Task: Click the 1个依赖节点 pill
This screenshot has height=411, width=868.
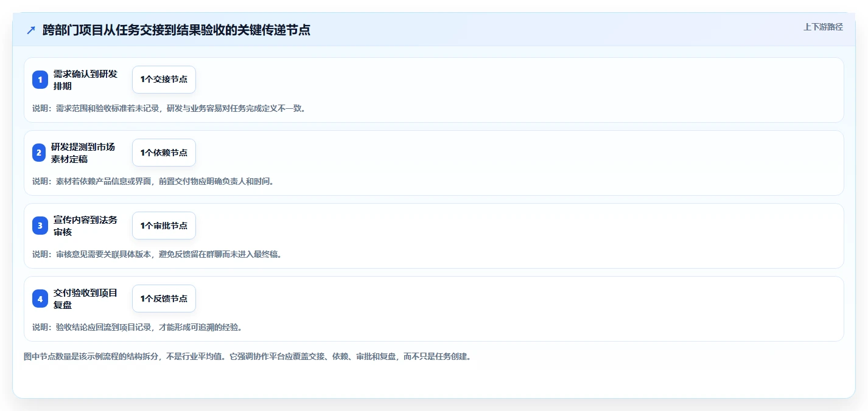Action: [x=164, y=153]
